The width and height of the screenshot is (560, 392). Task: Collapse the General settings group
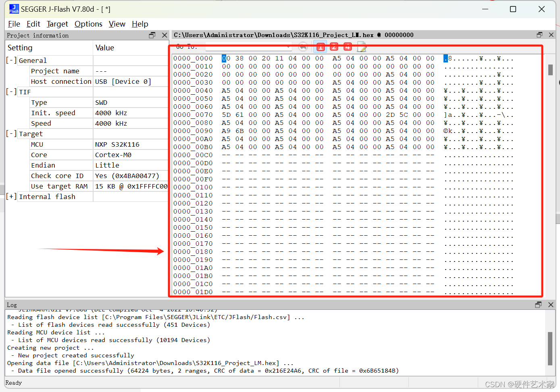coord(11,60)
